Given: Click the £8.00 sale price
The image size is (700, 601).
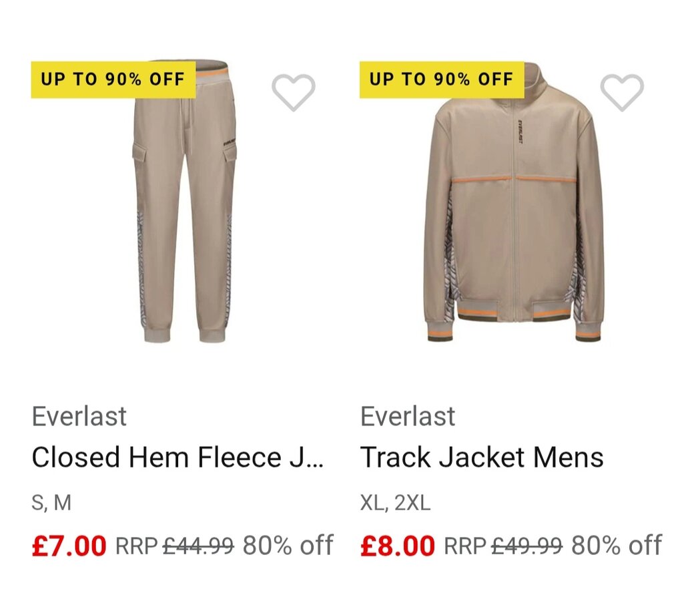Looking at the screenshot, I should pyautogui.click(x=398, y=546).
